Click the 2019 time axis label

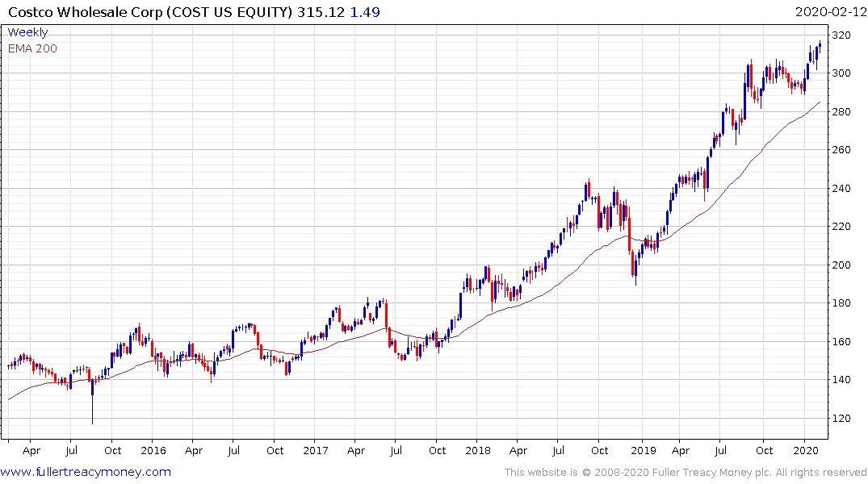pos(644,450)
